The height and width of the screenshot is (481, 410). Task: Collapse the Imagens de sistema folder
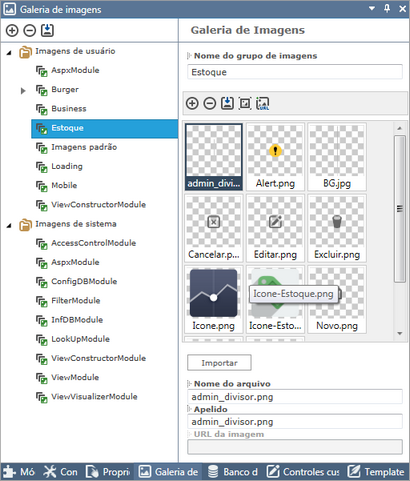[x=9, y=225]
